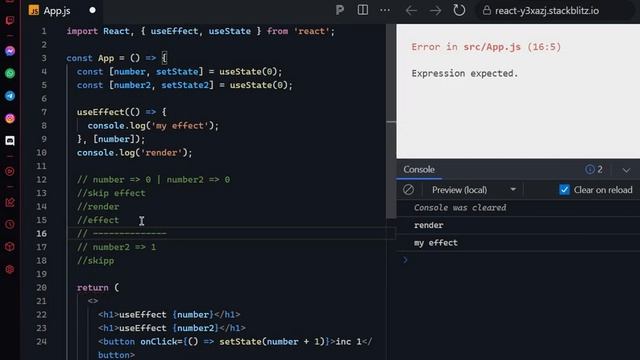Click 'const App' on line 3
The image size is (640, 360).
point(90,58)
